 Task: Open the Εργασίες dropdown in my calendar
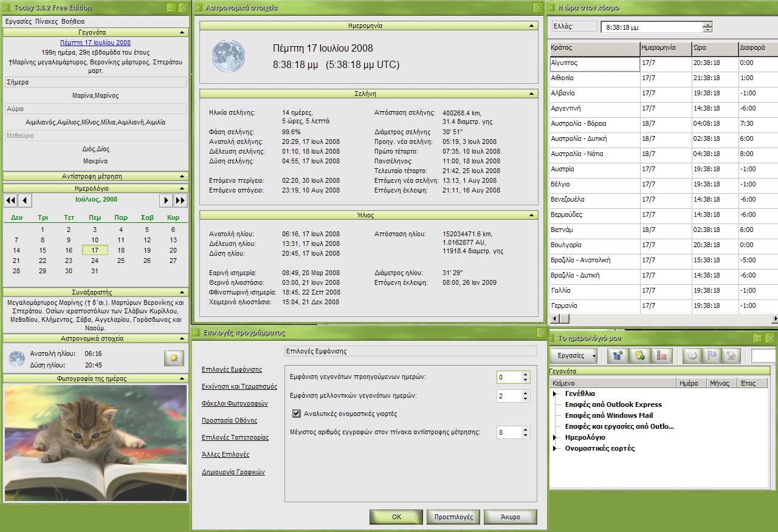tap(574, 356)
